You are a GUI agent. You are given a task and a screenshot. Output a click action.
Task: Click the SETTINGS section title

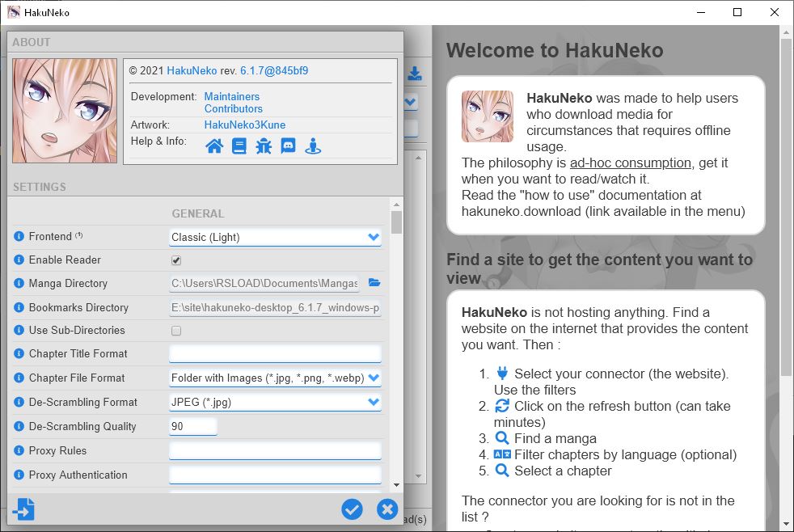(40, 187)
